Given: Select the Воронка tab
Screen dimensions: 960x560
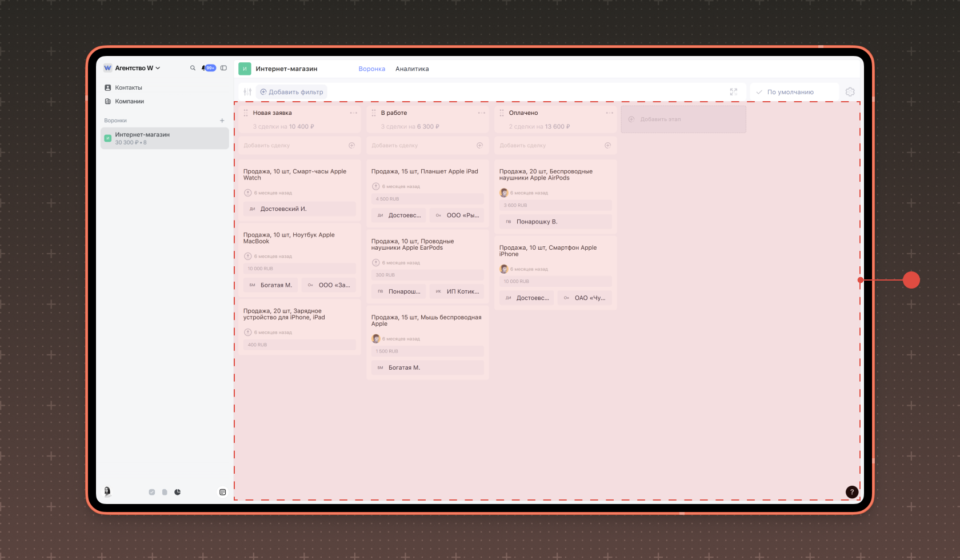Looking at the screenshot, I should (372, 69).
